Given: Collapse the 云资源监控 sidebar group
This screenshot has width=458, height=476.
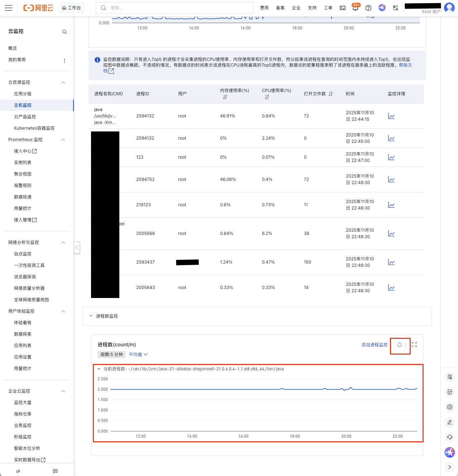Looking at the screenshot, I should 63,82.
